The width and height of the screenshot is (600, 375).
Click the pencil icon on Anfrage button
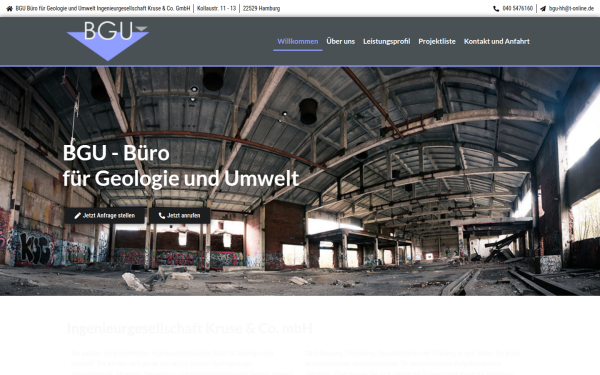pyautogui.click(x=77, y=216)
